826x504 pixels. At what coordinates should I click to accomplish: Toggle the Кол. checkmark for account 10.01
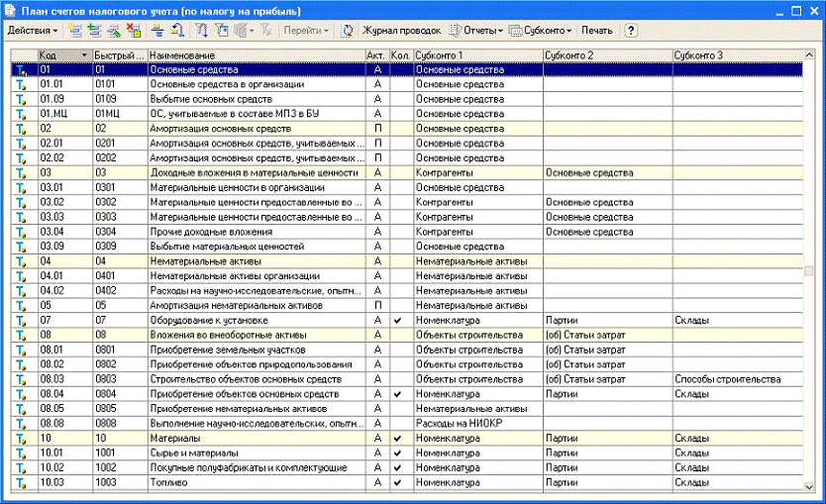[x=397, y=453]
